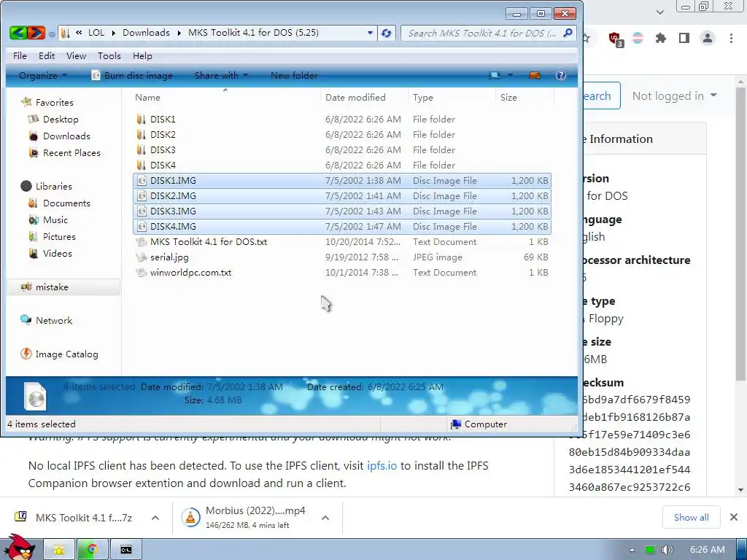Click the Angry Birds Start button

coord(19,548)
